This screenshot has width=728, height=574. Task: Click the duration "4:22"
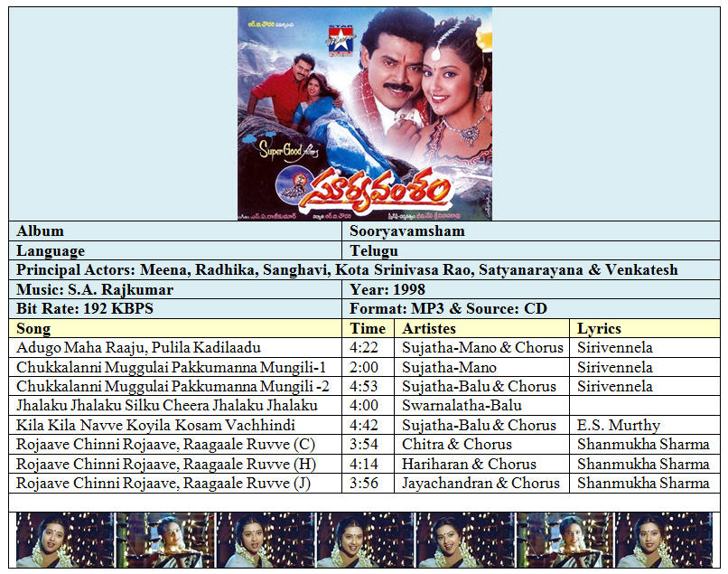point(363,348)
